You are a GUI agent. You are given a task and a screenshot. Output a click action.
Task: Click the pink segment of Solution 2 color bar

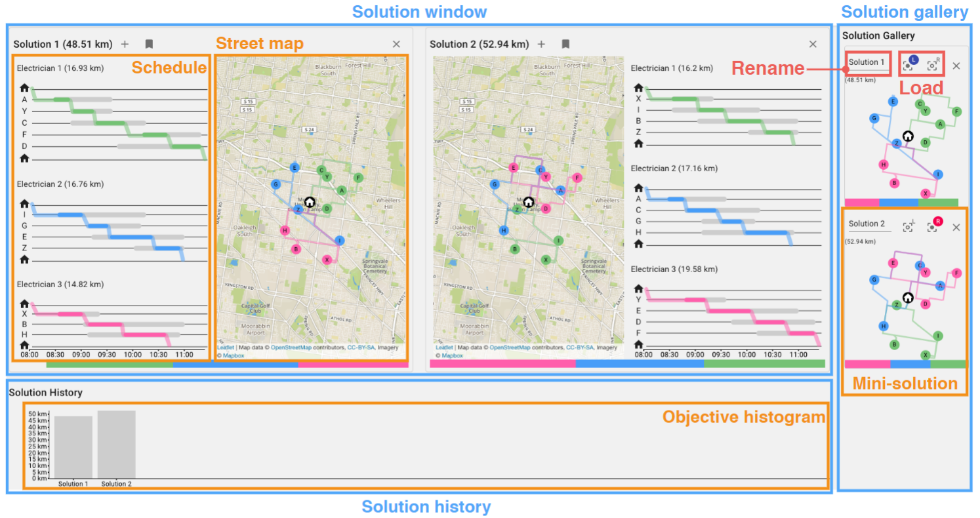[502, 363]
